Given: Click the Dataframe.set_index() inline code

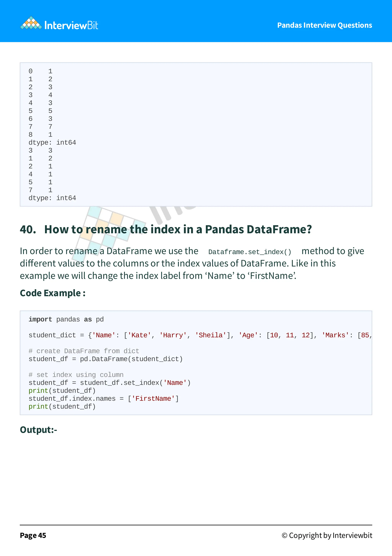Looking at the screenshot, I should pyautogui.click(x=250, y=252).
